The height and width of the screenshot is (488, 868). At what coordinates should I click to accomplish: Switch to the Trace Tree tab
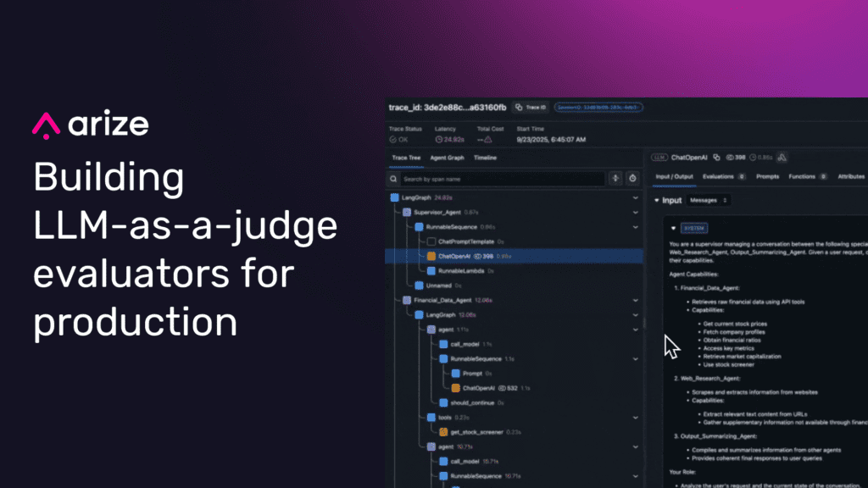tap(406, 158)
